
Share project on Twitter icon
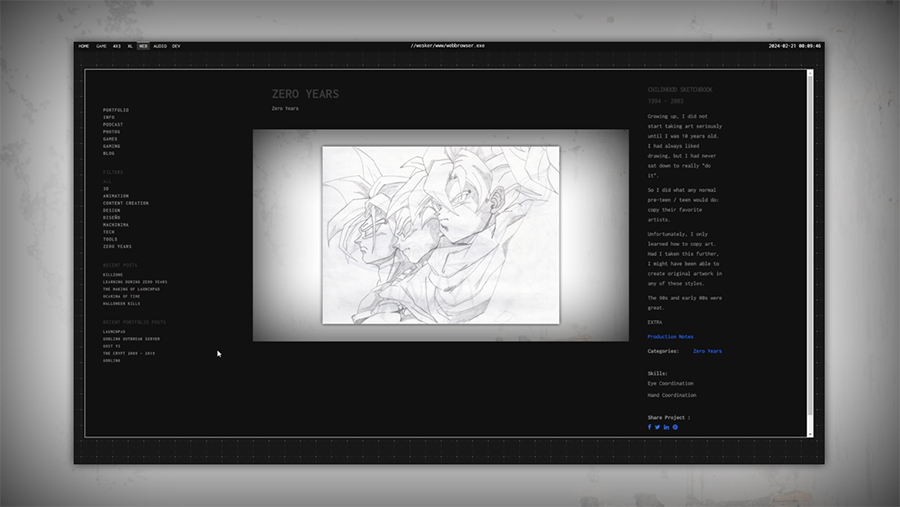click(x=658, y=427)
